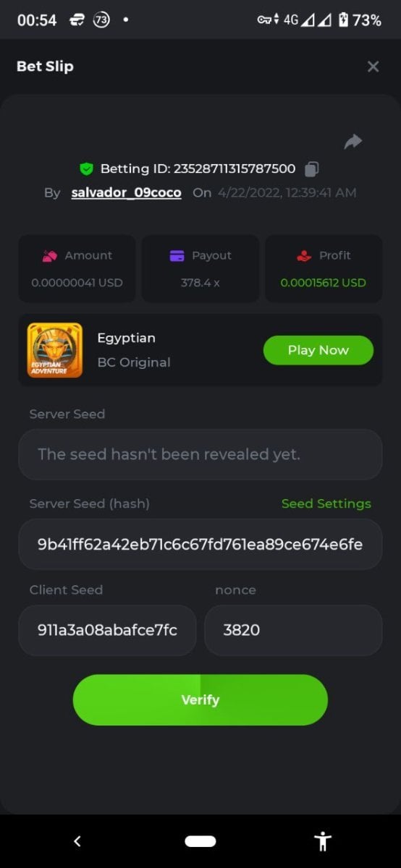Open salvador_09coco user profile

[126, 193]
